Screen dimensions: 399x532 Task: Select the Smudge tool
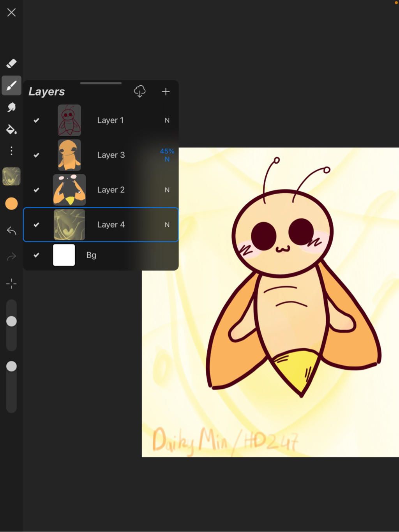point(11,107)
